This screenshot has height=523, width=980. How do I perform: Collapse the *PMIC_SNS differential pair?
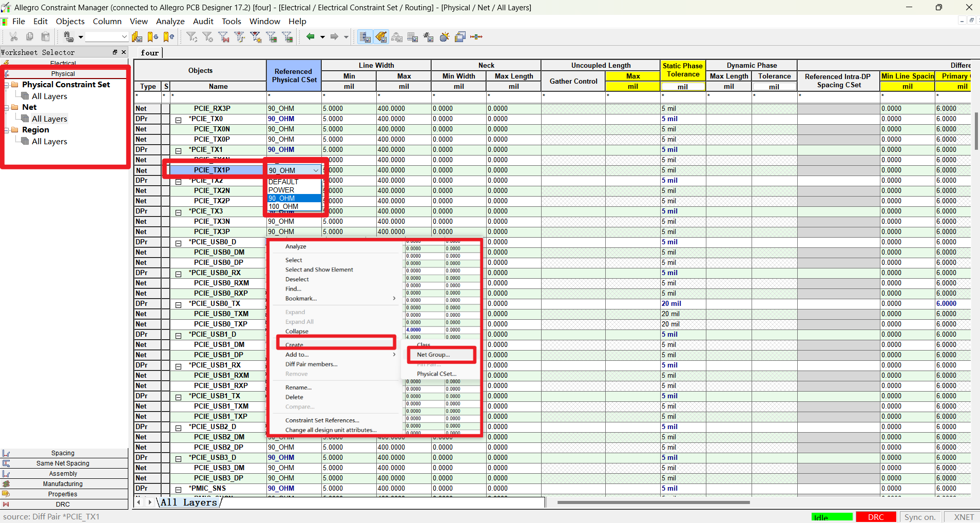179,490
